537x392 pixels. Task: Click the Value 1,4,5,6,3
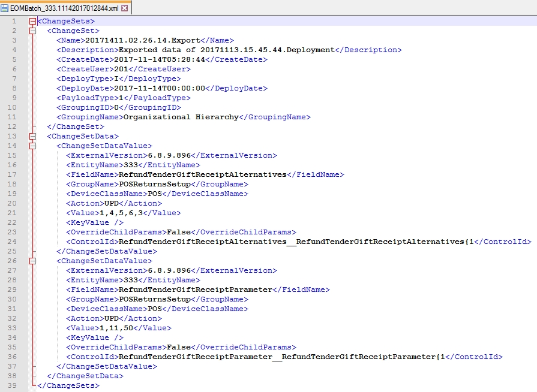click(x=121, y=213)
